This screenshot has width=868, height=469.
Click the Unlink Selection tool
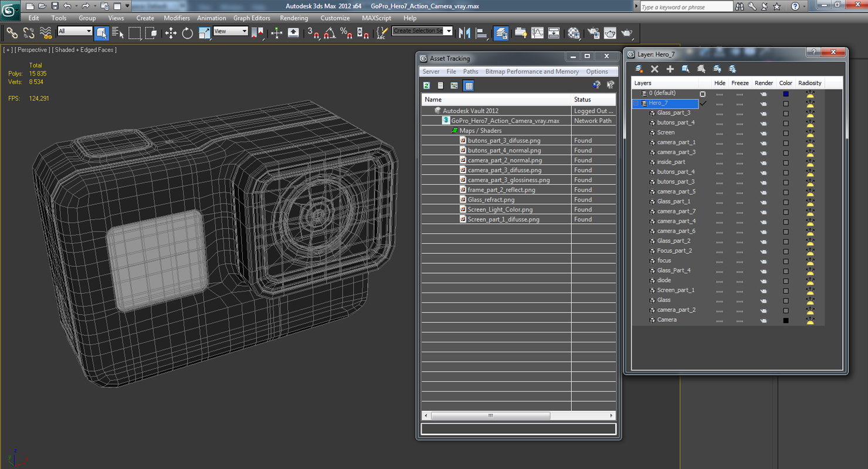pyautogui.click(x=28, y=33)
